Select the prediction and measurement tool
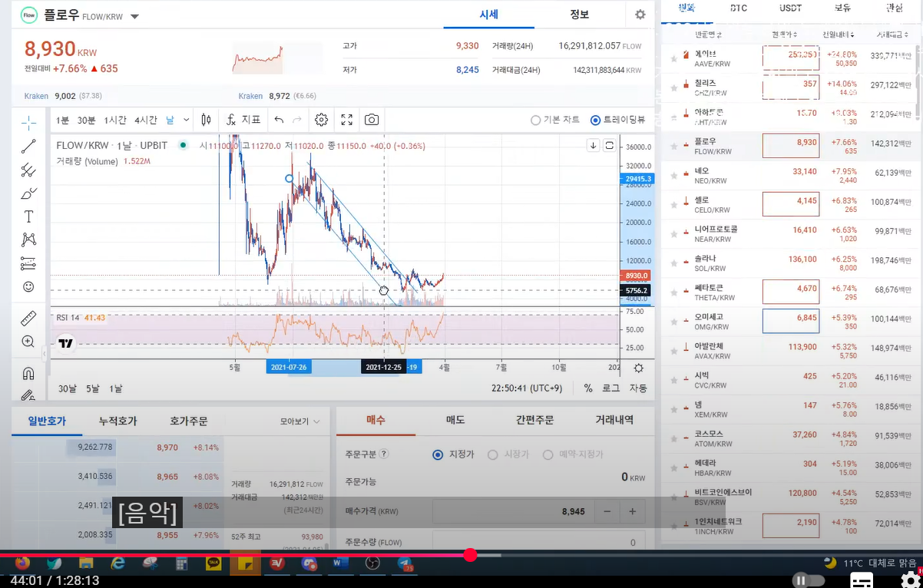This screenshot has height=588, width=923. (28, 263)
